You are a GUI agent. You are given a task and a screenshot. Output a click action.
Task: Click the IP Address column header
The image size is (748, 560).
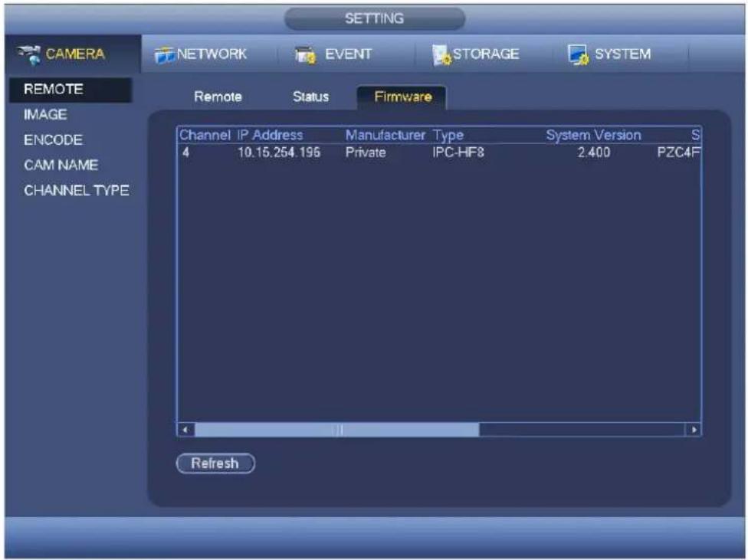coord(270,135)
